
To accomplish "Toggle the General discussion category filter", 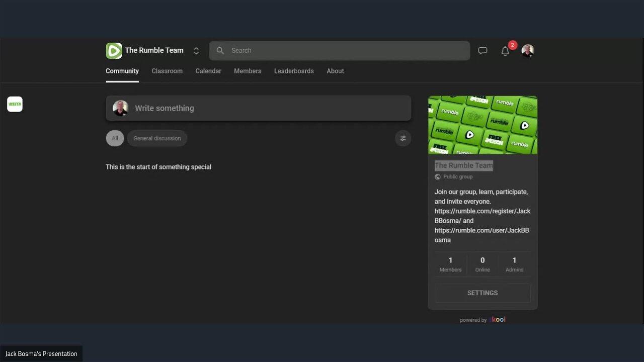I will pyautogui.click(x=157, y=138).
